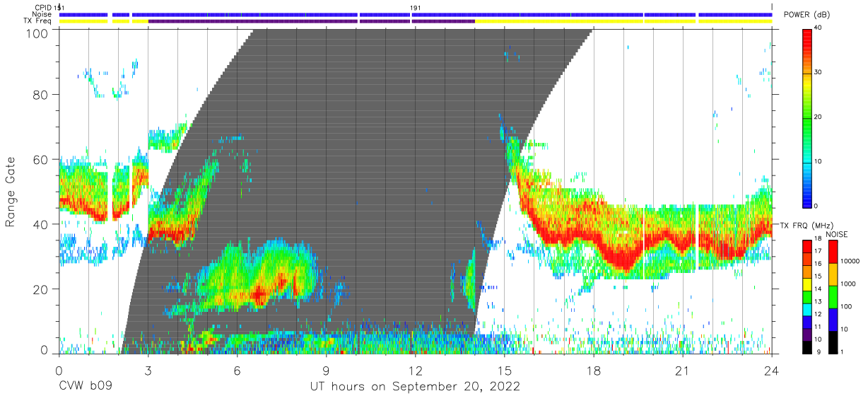Viewport: 868px width, 401px height.
Task: Click the TX FRQ (MHz) legend label
Action: [807, 226]
